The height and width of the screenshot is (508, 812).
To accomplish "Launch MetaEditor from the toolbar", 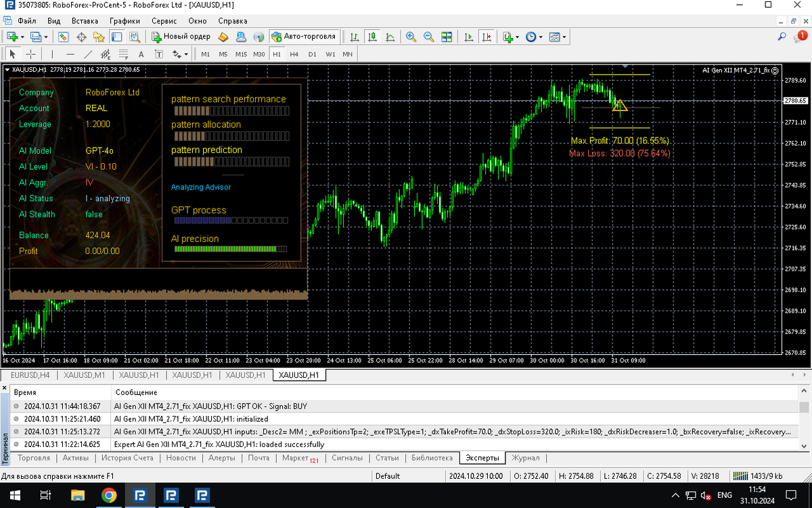I will pyautogui.click(x=224, y=37).
